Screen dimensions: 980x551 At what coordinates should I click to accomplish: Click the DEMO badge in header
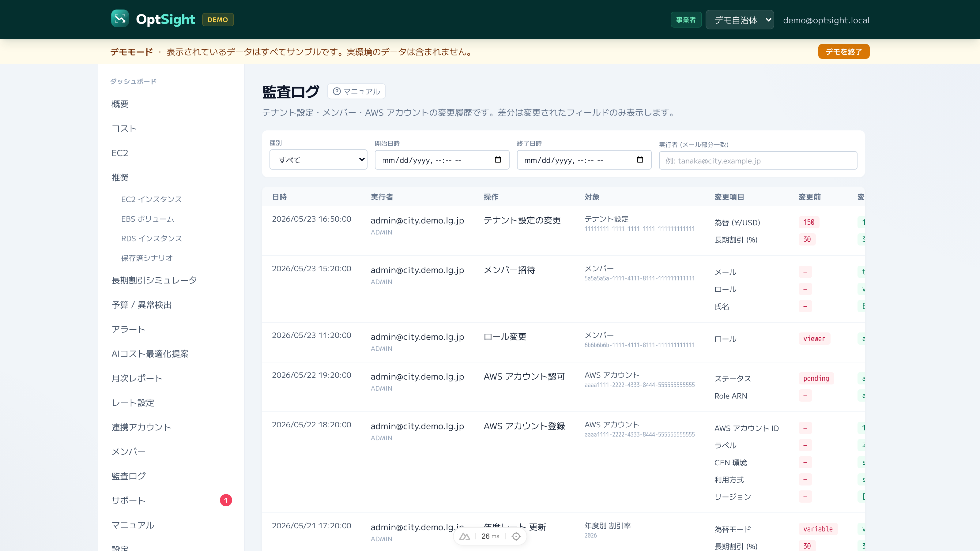[x=218, y=20]
